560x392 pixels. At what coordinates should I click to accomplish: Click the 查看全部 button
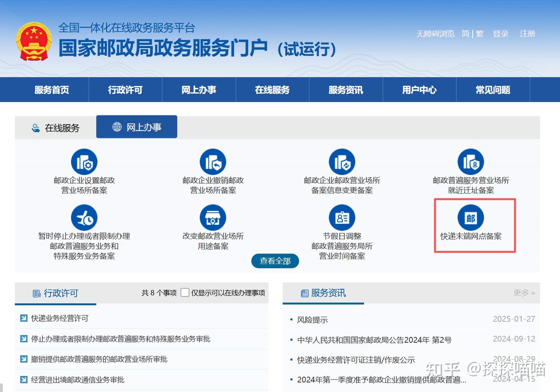coord(275,261)
